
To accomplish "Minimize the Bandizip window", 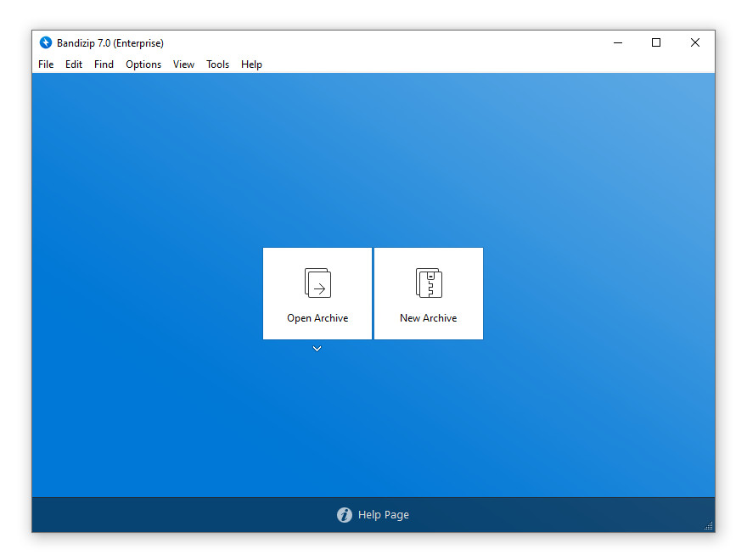I will pyautogui.click(x=617, y=43).
